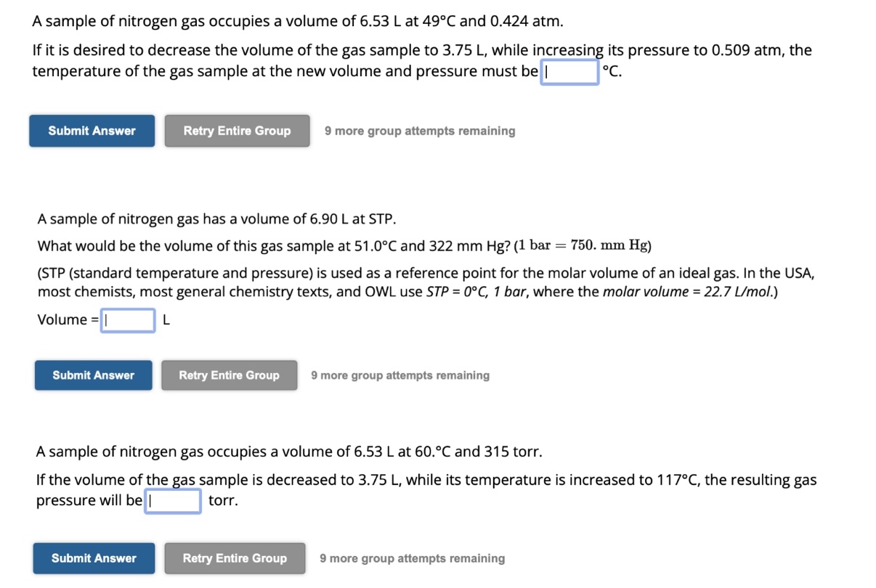Click Retry Entire Group for the torr pressure question
Image resolution: width=876 pixels, height=588 pixels.
[235, 558]
